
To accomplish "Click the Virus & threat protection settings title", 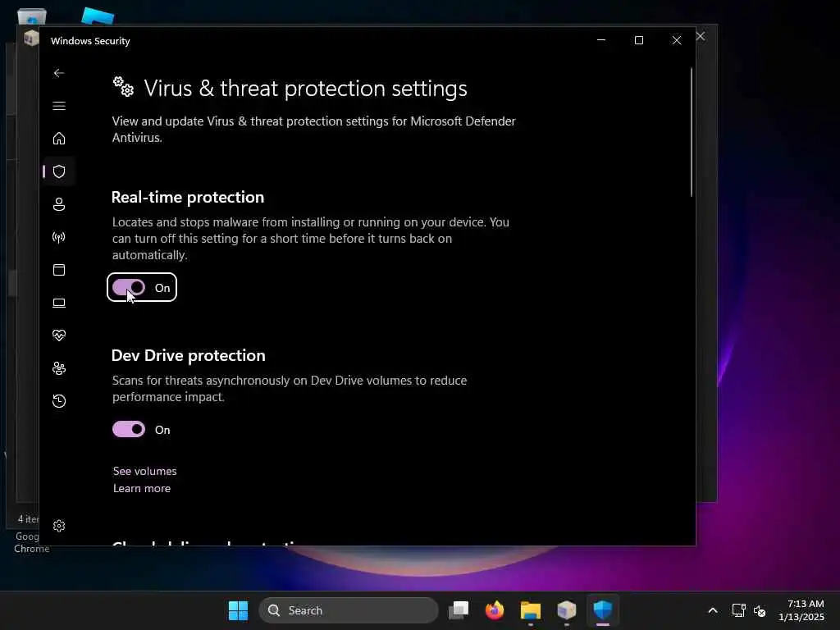I will point(305,89).
